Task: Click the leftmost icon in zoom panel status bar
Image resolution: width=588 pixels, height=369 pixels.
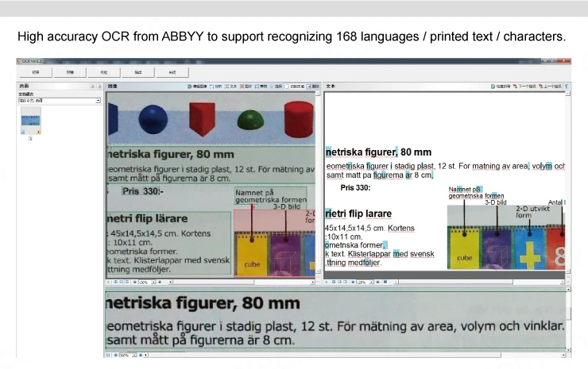Action: [108, 356]
